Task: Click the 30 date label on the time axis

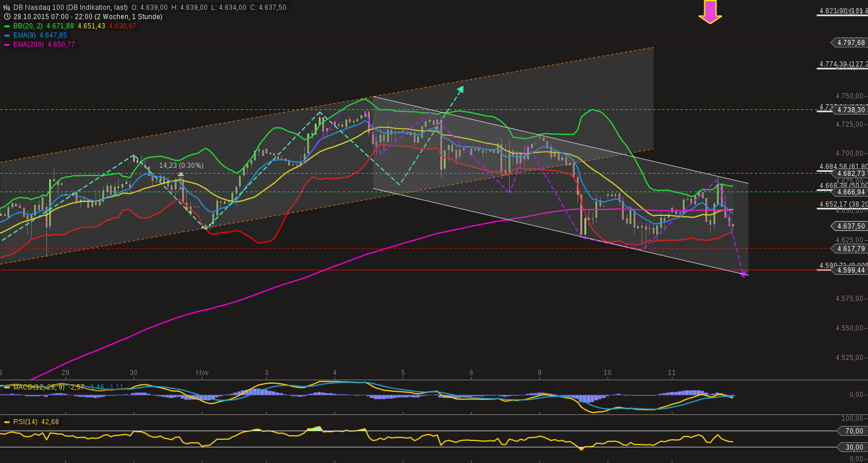Action: point(134,373)
